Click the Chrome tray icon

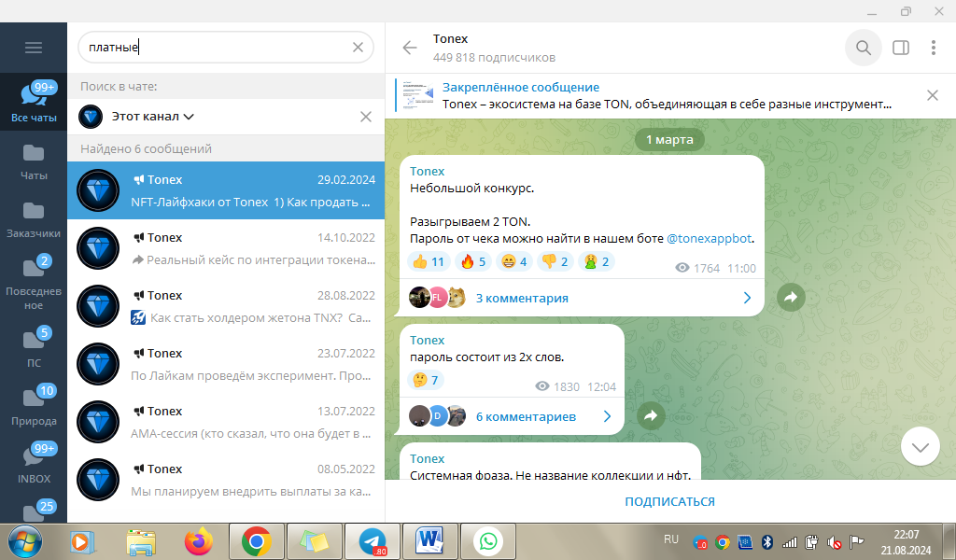(x=723, y=541)
